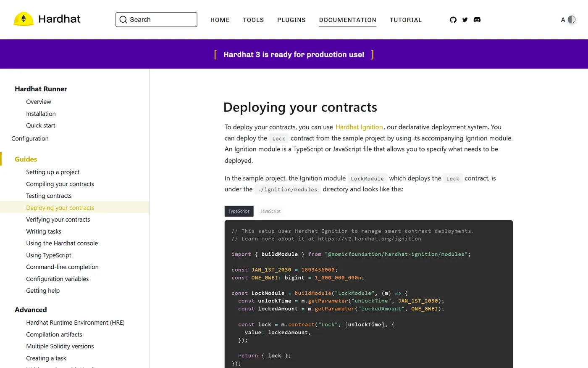Open the DOCUMENTATION nav item

pos(348,20)
